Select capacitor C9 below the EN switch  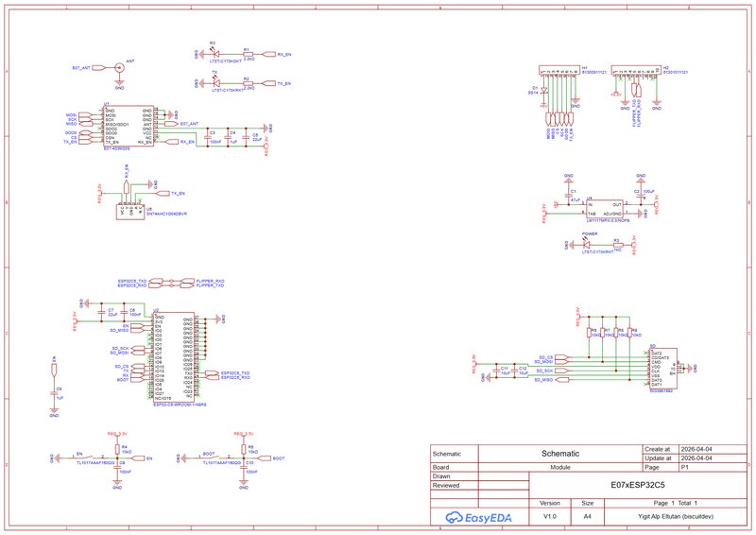tap(117, 467)
